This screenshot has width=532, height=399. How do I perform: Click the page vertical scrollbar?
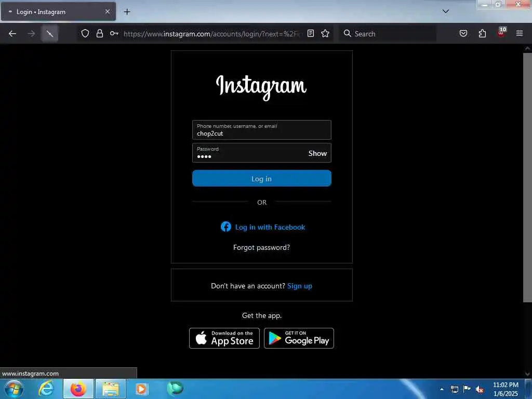[527, 178]
